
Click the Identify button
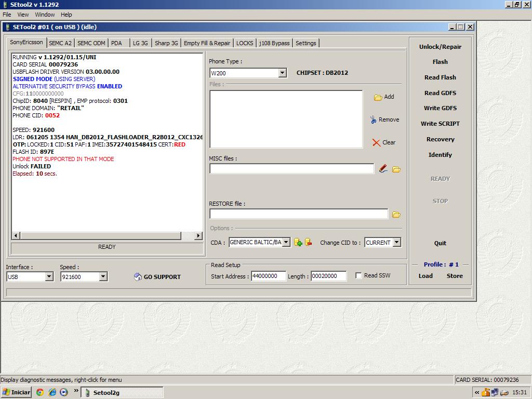440,155
